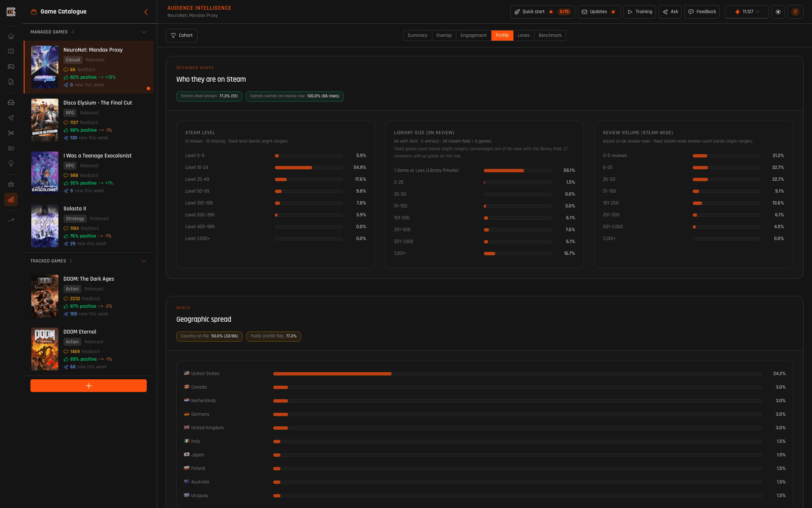The image size is (812, 508).
Task: Switch to the Engagement tab
Action: [x=473, y=36]
